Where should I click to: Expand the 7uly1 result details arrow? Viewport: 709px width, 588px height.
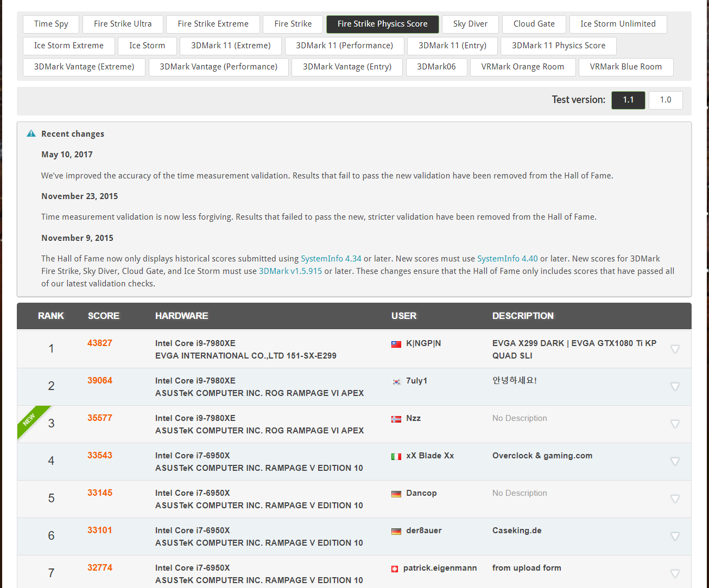tap(675, 386)
